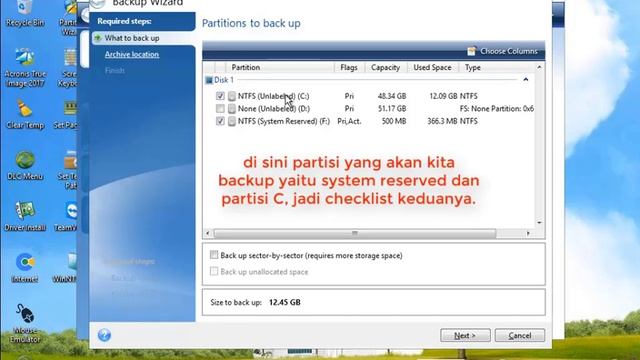Click the 366.3 MB used space value
The height and width of the screenshot is (360, 640).
(x=442, y=121)
